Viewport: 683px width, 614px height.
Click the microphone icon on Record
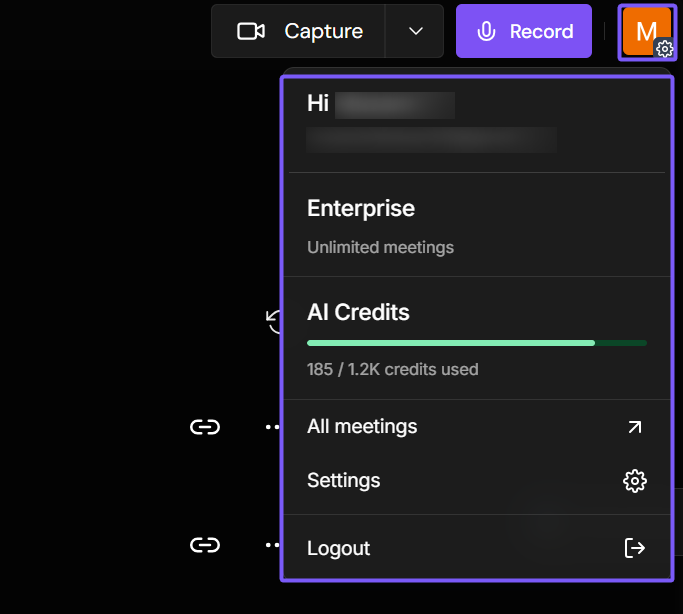[486, 31]
